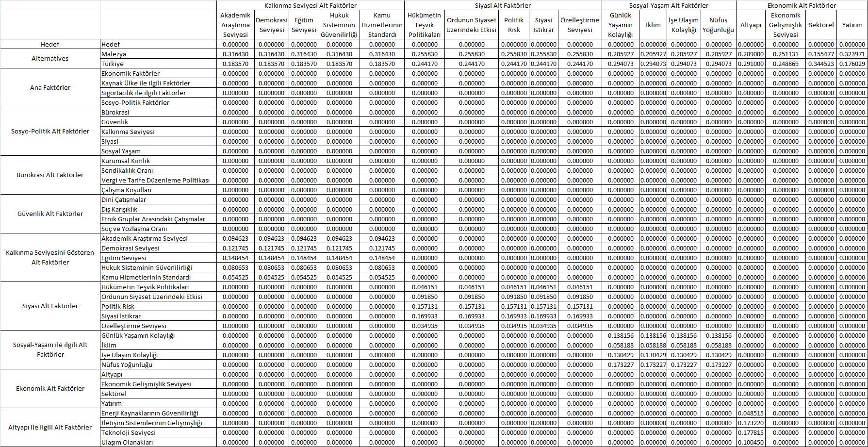Image resolution: width=868 pixels, height=447 pixels.
Task: Select the cell with value 0.344523
Action: [x=821, y=64]
